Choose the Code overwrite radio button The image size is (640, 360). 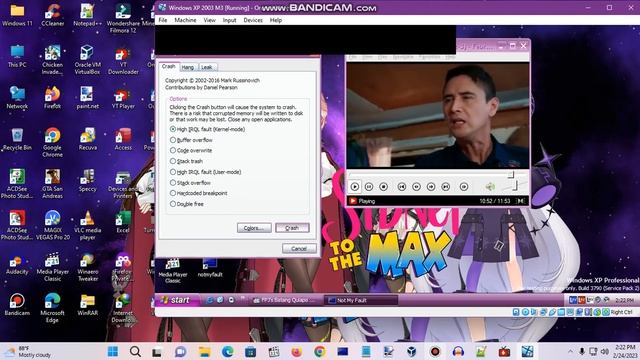(191, 151)
